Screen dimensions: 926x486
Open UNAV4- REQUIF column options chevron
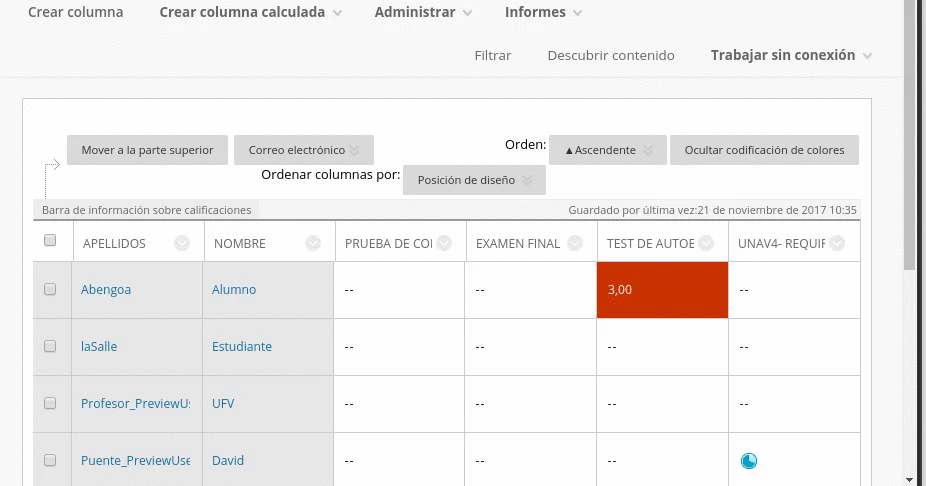tap(837, 243)
